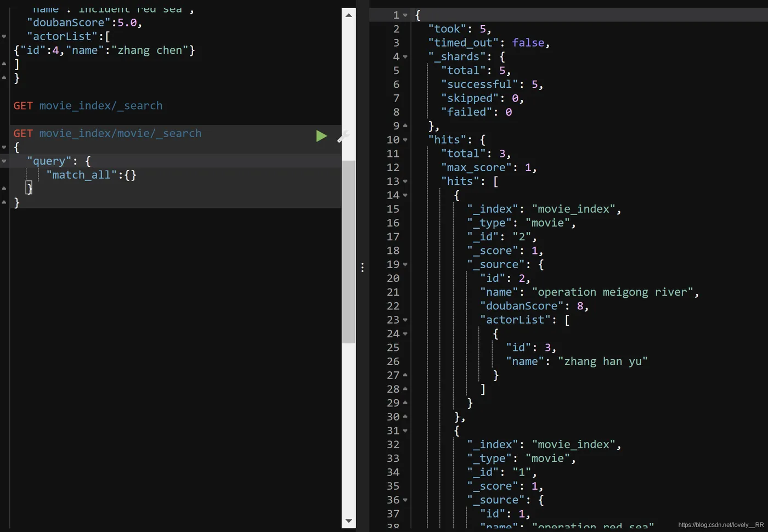
Task: Click the "name": "zhang han yu" line
Action: (577, 361)
